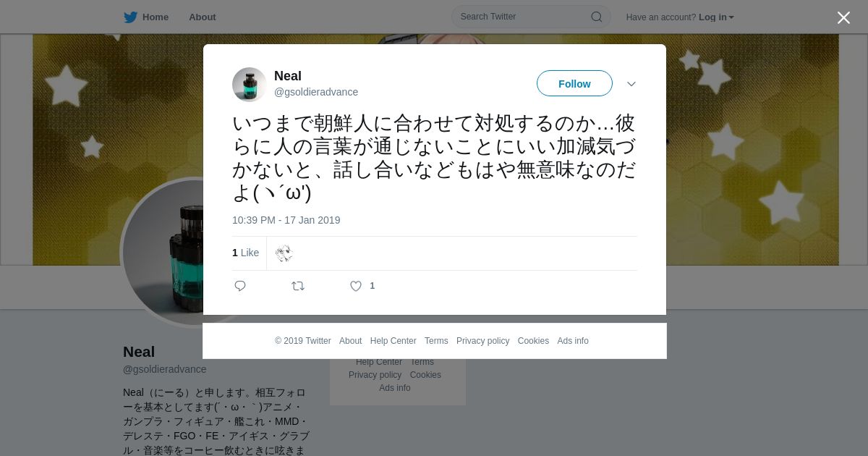Visit the @gsoldieradvance handle in tweet

tap(316, 92)
